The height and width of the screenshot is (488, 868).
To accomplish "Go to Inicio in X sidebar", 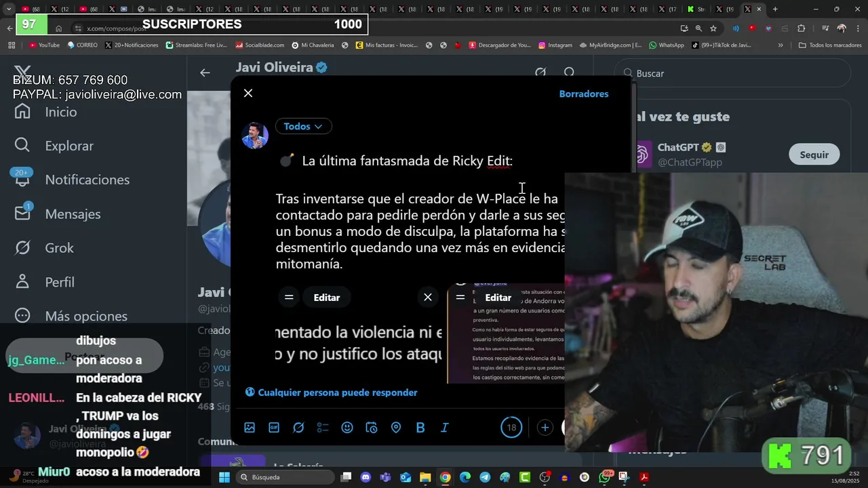I will [x=46, y=112].
